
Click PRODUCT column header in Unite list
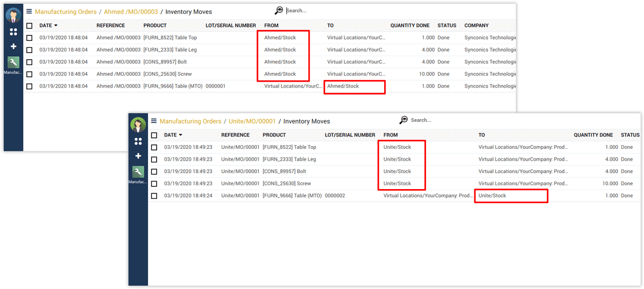pos(274,135)
